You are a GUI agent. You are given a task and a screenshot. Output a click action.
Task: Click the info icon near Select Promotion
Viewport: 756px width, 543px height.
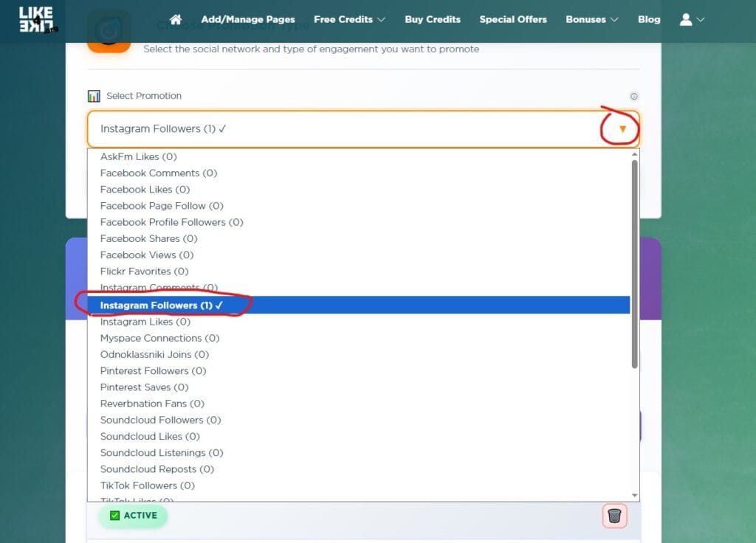(633, 96)
